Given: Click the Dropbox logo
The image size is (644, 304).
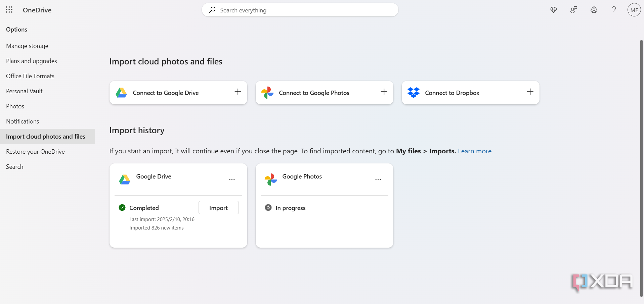Looking at the screenshot, I should coord(414,93).
